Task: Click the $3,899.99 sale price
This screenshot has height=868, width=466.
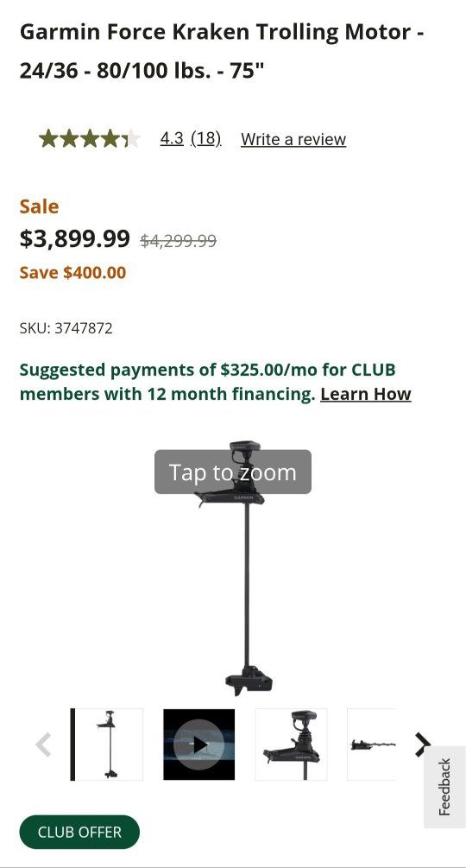Action: click(74, 238)
